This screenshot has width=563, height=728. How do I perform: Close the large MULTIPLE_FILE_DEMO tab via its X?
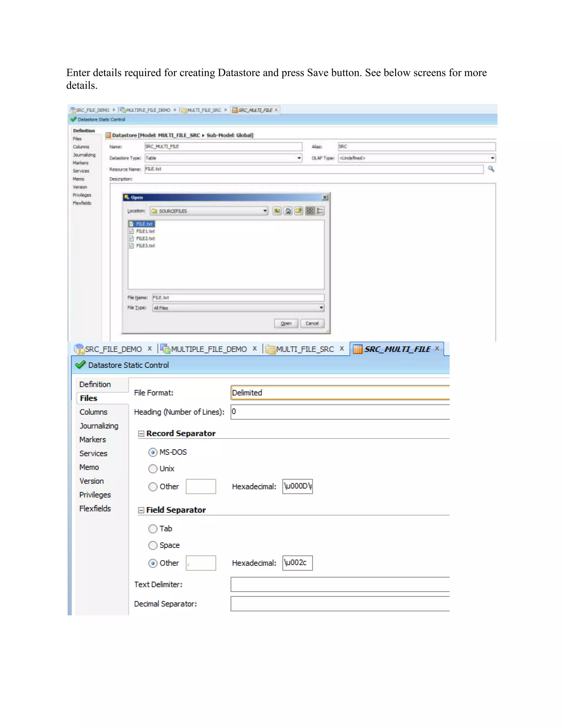pos(255,349)
